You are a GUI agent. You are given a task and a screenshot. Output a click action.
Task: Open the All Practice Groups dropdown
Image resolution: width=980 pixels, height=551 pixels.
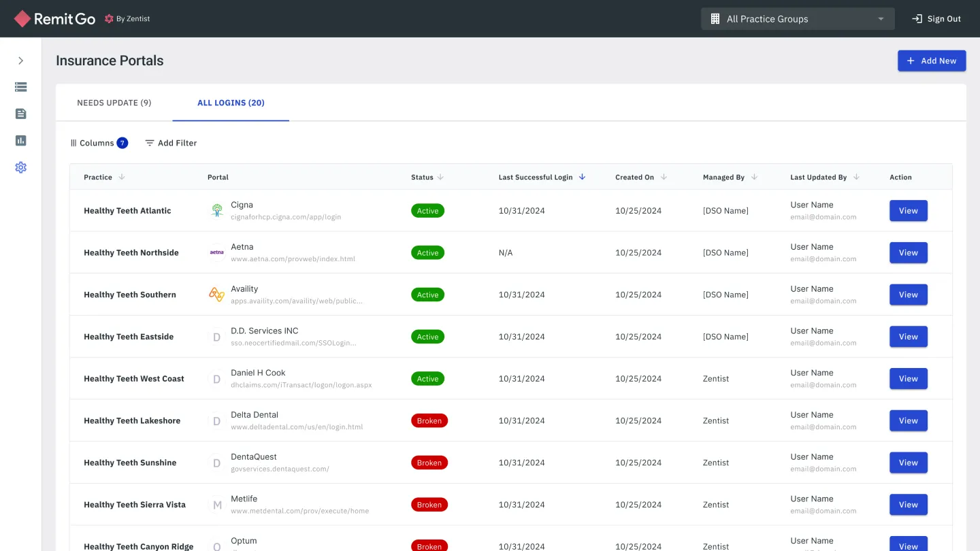(798, 19)
